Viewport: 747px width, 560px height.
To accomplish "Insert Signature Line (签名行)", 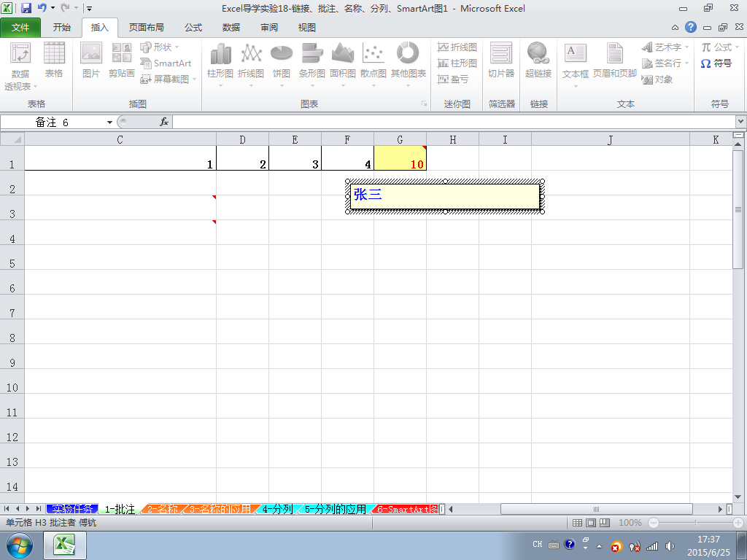I will 665,63.
